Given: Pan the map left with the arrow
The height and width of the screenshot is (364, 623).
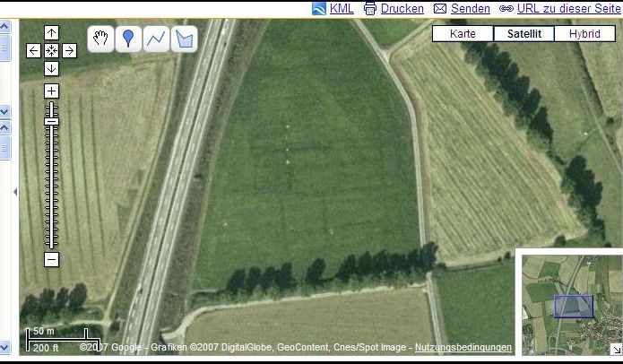Looking at the screenshot, I should point(33,51).
